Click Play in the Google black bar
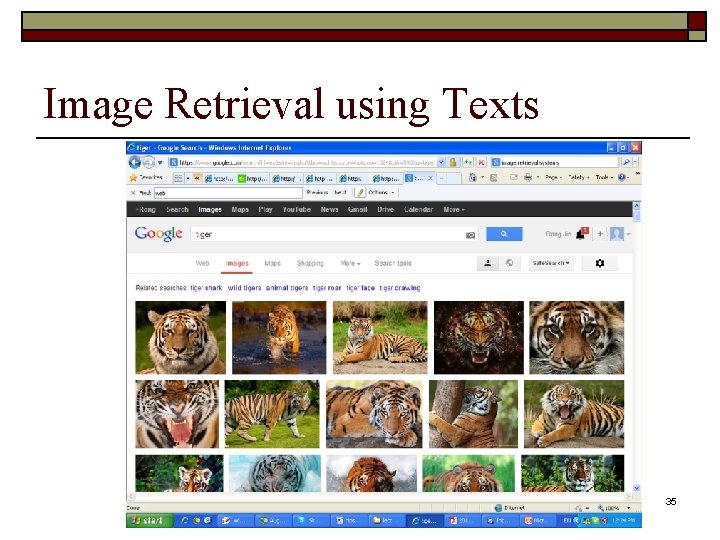This screenshot has height=540, width=720. click(265, 209)
